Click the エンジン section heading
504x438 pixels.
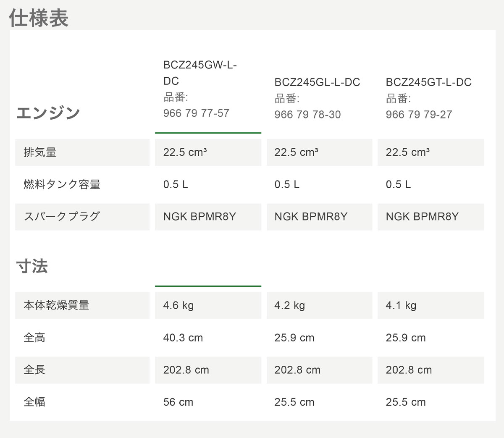[x=48, y=113]
